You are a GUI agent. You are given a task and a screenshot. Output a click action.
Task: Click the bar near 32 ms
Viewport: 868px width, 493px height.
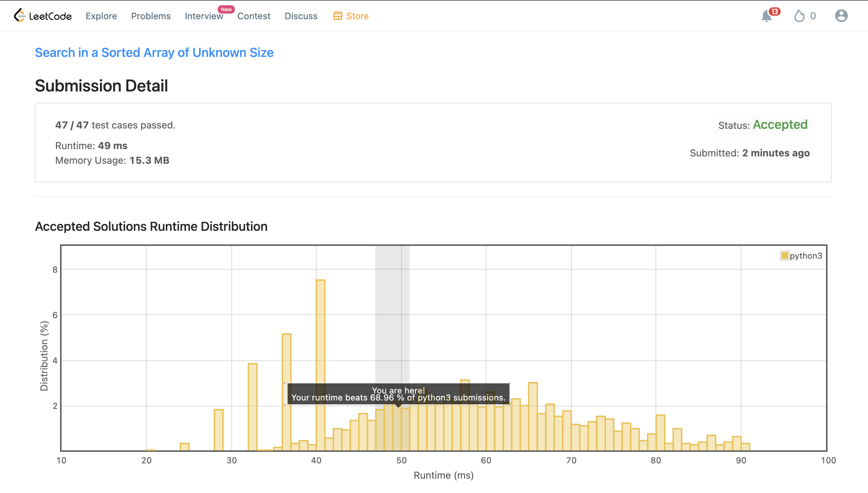[252, 407]
